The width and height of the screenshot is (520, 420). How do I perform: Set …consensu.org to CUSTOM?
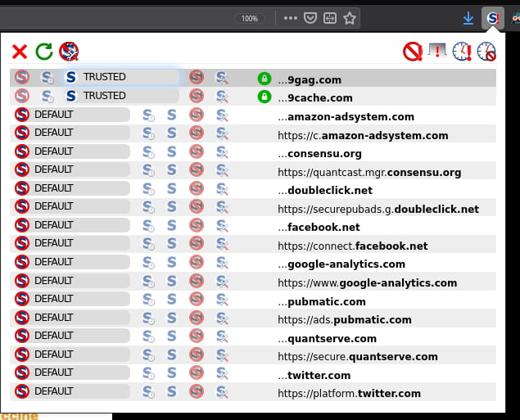(222, 151)
